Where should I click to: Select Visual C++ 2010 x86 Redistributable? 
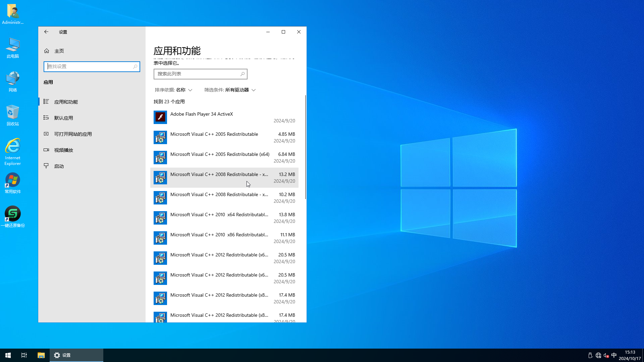(x=224, y=238)
